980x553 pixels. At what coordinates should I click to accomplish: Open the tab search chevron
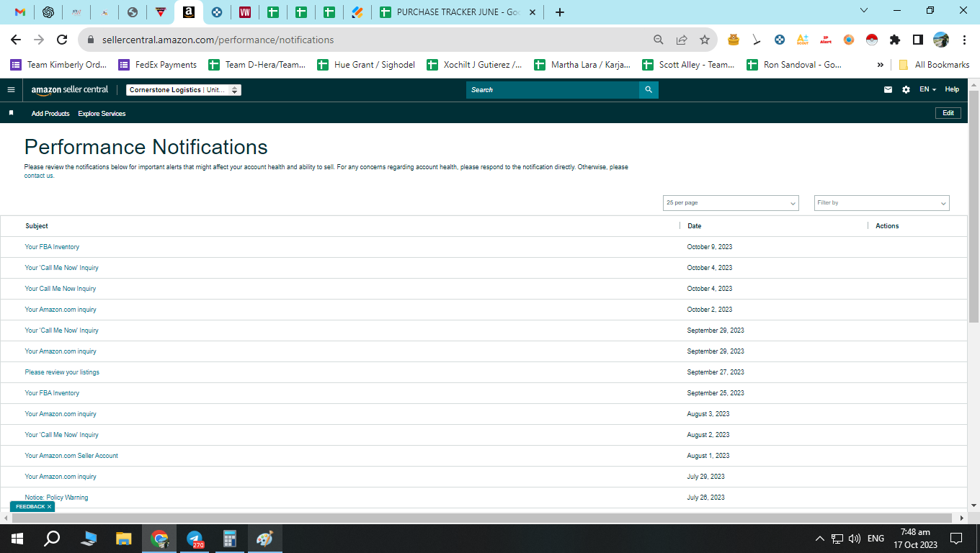click(865, 11)
